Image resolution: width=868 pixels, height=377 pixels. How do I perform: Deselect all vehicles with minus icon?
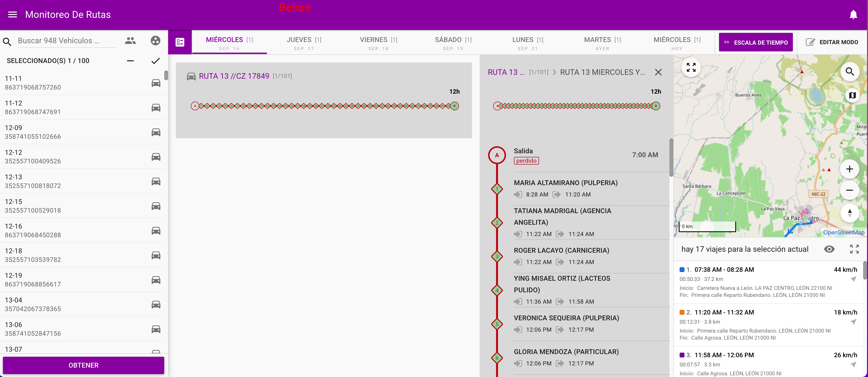pos(130,61)
